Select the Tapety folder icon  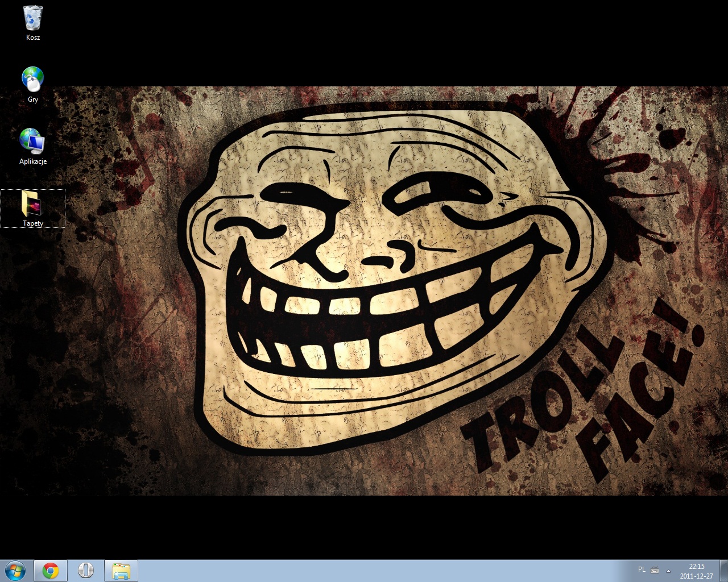(33, 209)
